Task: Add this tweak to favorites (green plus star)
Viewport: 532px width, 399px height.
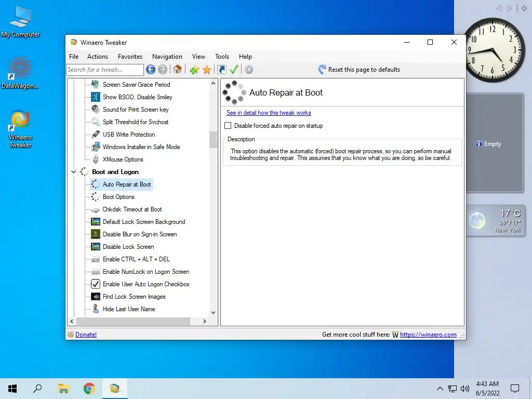Action: point(194,70)
